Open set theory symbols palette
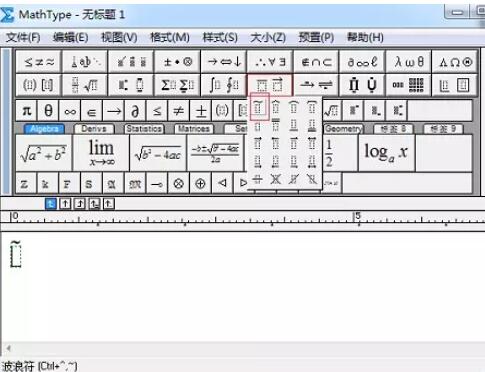 pos(316,62)
